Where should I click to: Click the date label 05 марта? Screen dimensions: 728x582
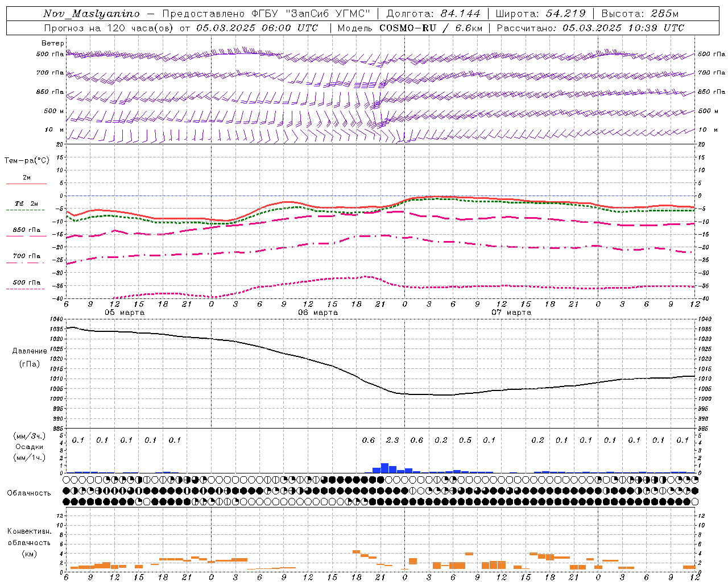coord(125,313)
